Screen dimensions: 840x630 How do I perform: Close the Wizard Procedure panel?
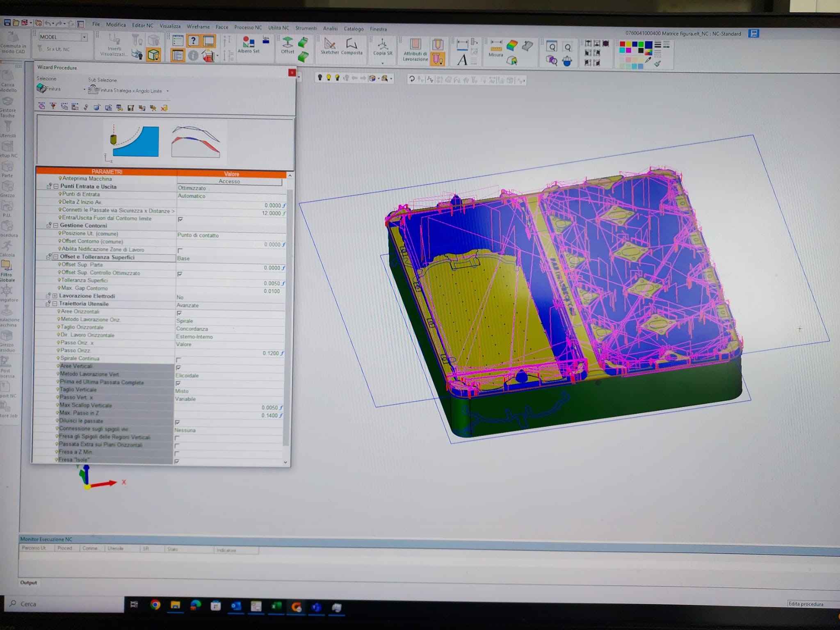click(292, 73)
